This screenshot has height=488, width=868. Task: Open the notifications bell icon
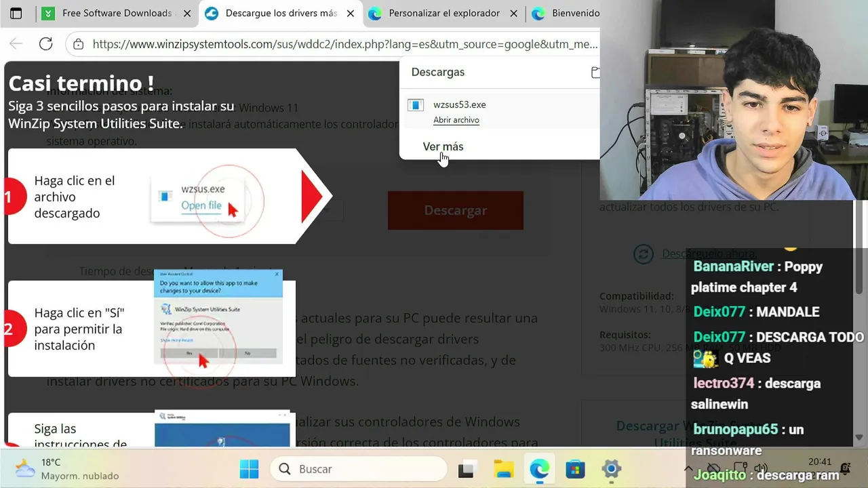(845, 468)
